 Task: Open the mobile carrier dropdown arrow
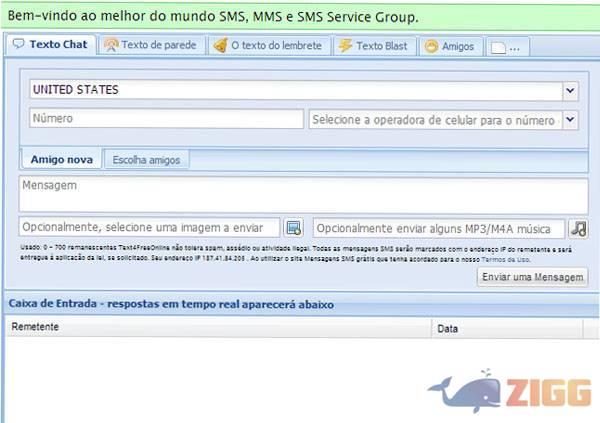(x=570, y=120)
